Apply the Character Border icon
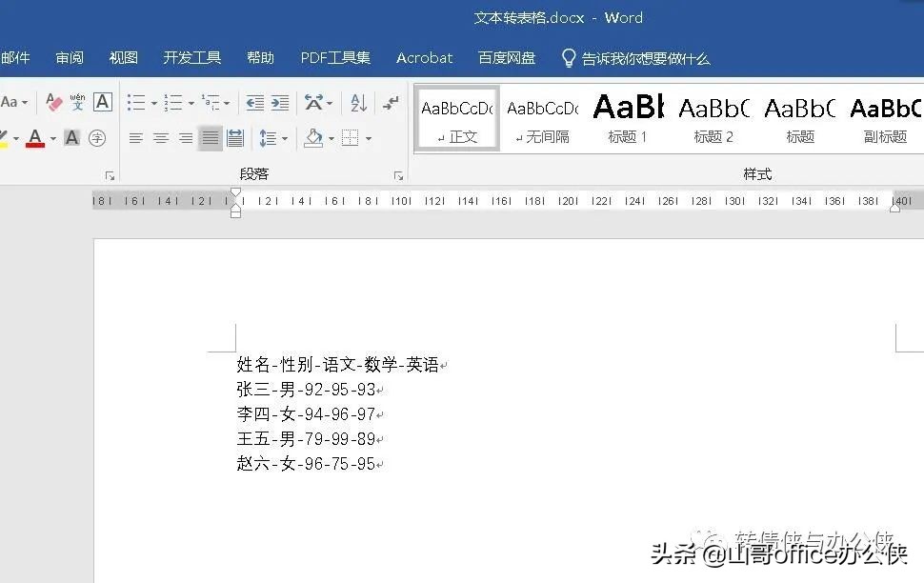 click(101, 103)
